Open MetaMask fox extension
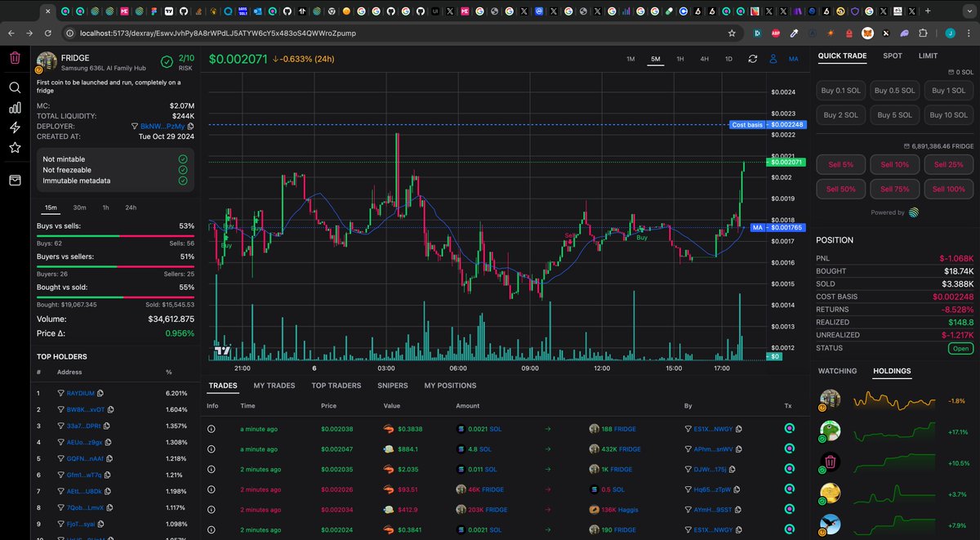Viewport: 980px width, 540px height. click(x=868, y=33)
